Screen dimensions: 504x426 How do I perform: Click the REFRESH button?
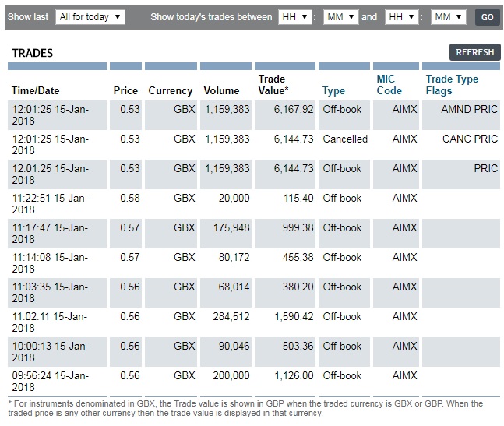tap(474, 52)
